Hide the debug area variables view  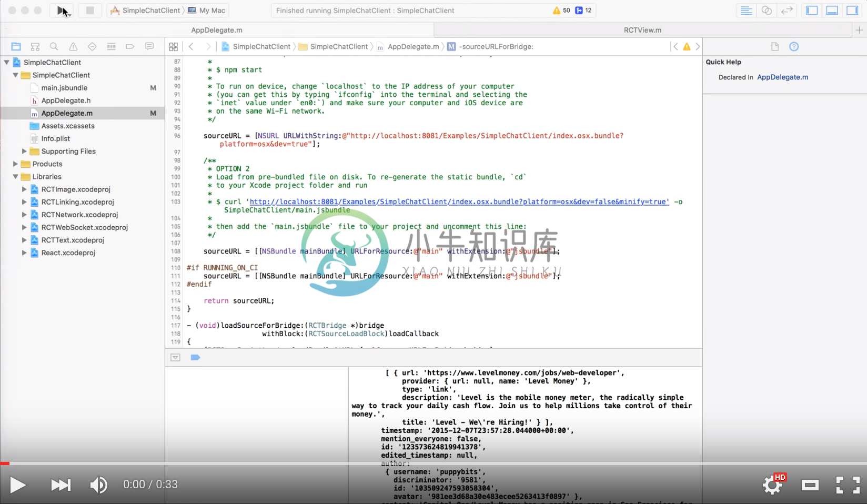coord(176,358)
